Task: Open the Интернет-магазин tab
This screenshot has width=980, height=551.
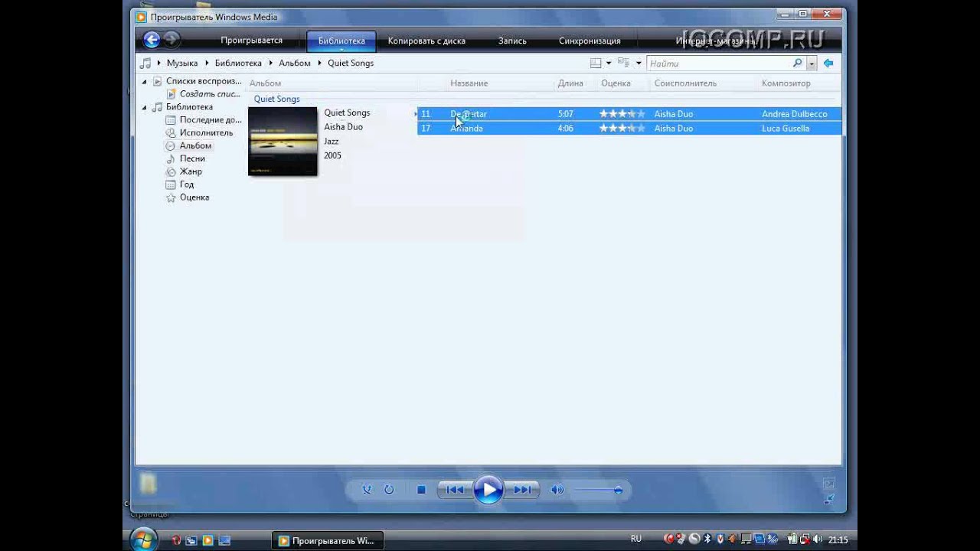Action: point(715,41)
